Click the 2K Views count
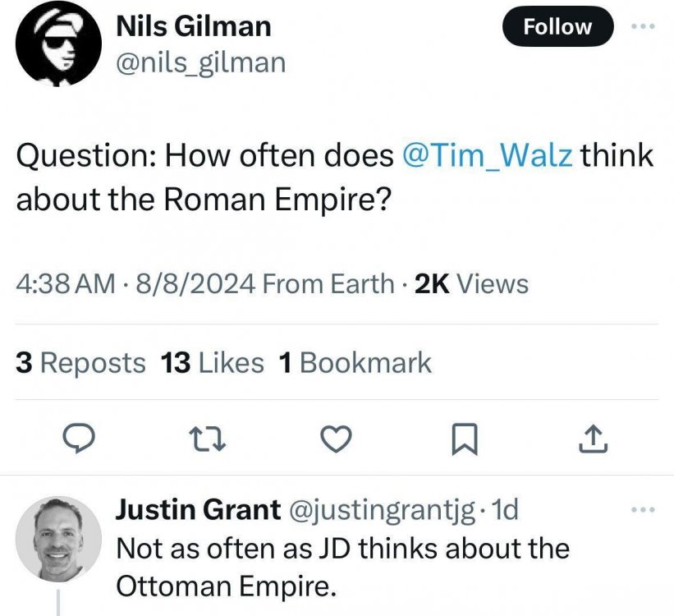This screenshot has height=616, width=674. pos(472,284)
